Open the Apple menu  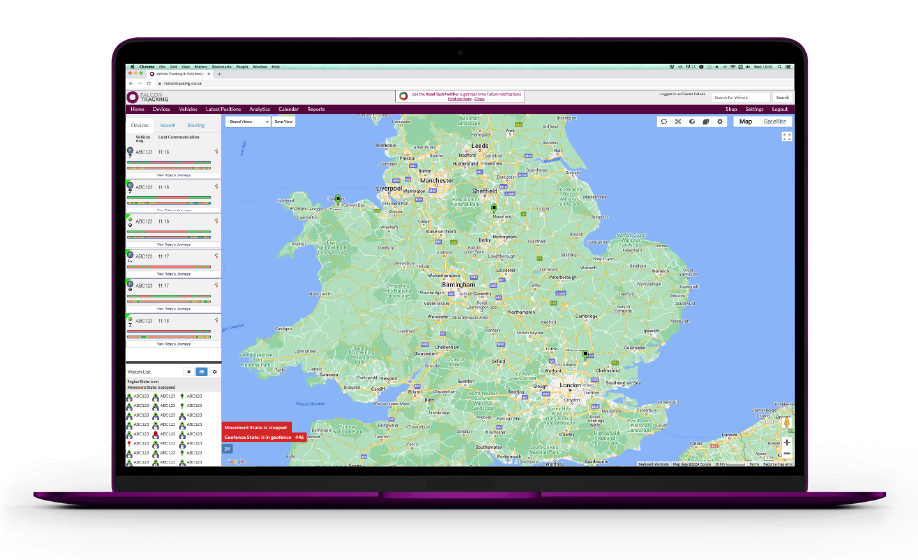[x=132, y=67]
